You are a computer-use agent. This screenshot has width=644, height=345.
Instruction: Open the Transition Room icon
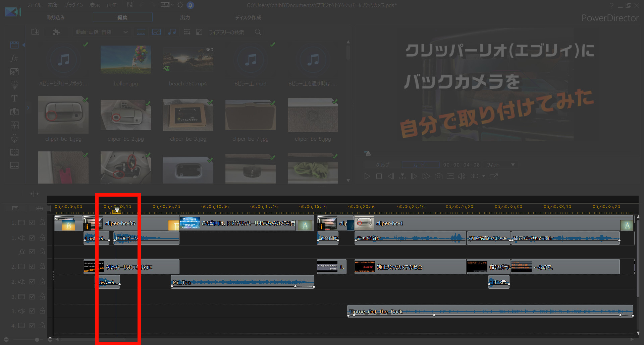click(x=14, y=112)
